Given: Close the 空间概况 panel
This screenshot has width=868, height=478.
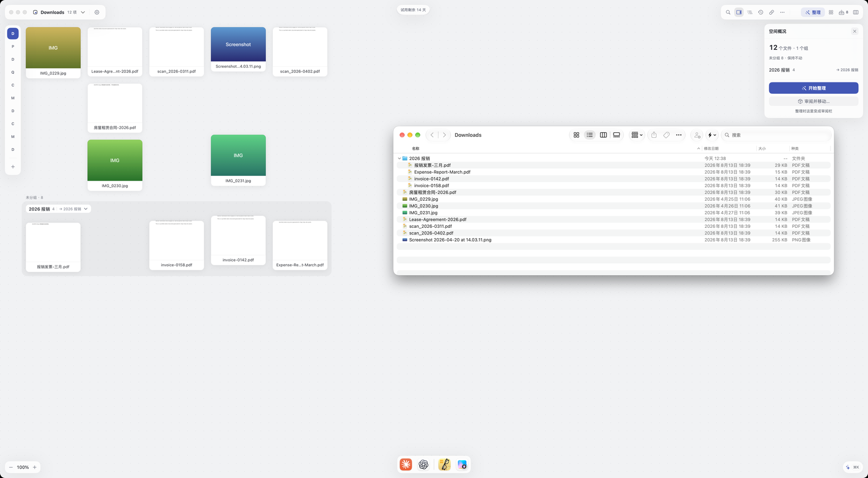Looking at the screenshot, I should coord(854,31).
